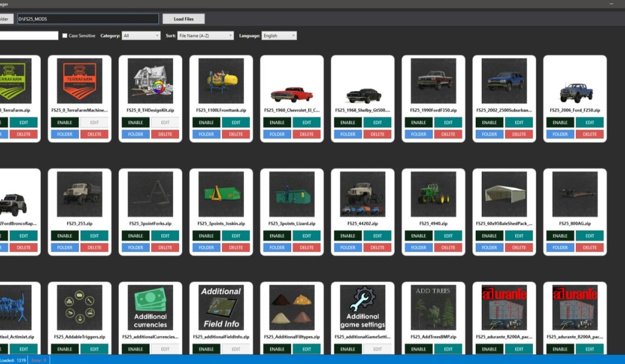The image size is (625, 364).
Task: Select the Additional game settings wrench icon
Action: coord(362,308)
